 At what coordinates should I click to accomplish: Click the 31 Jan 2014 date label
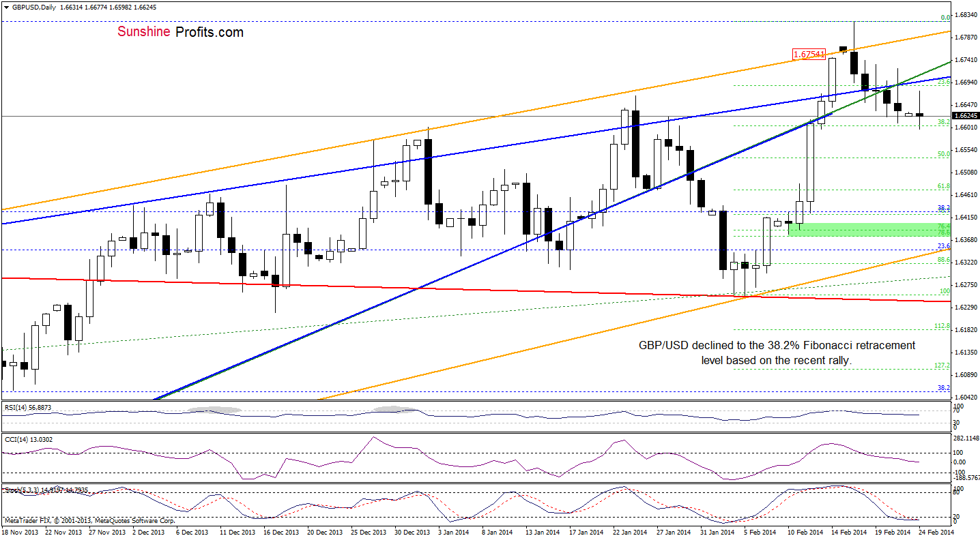tap(718, 532)
